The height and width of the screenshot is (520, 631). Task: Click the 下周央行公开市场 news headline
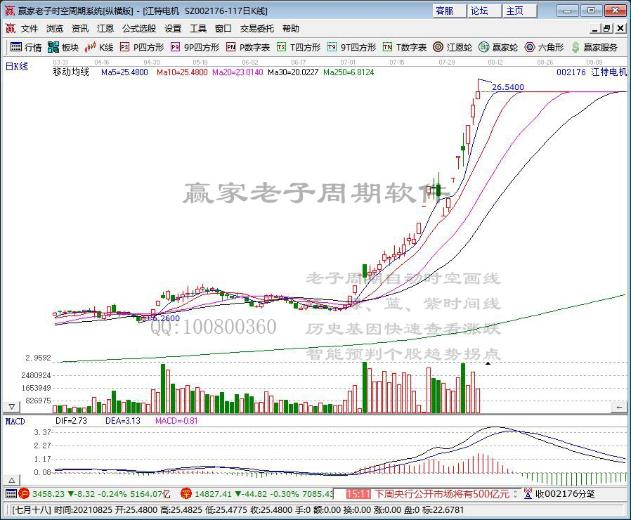click(442, 494)
